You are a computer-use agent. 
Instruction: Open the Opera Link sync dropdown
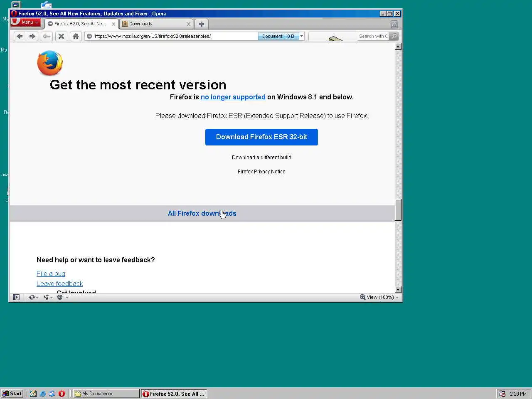click(33, 297)
